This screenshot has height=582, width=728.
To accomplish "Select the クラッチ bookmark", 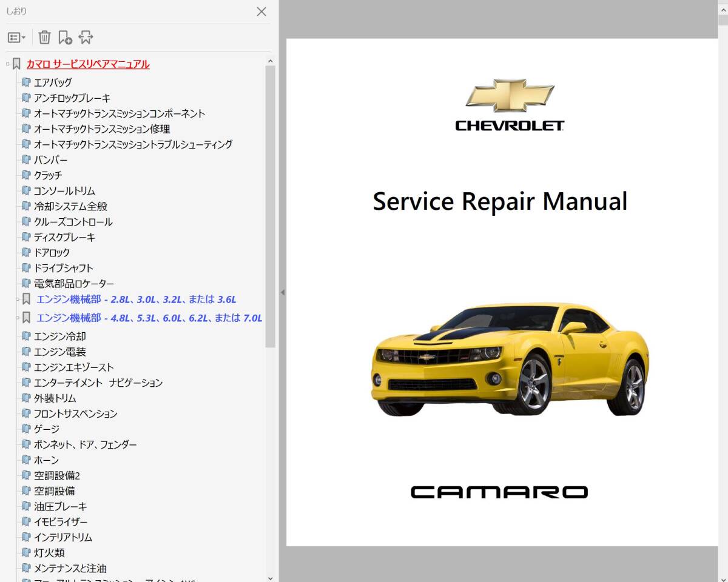I will pos(48,175).
